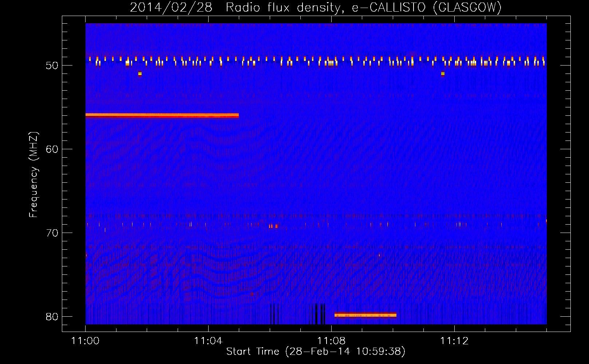This screenshot has height=364, width=589.
Task: Click the short orange emission band near 80 MHz
Action: coord(365,315)
